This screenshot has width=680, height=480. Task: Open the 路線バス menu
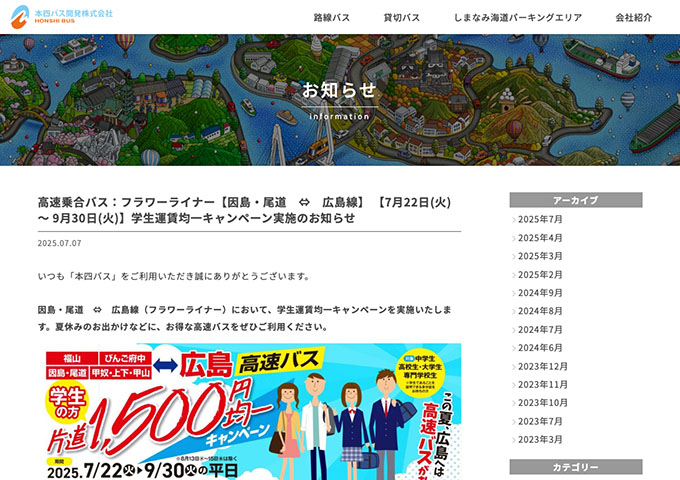tap(332, 18)
